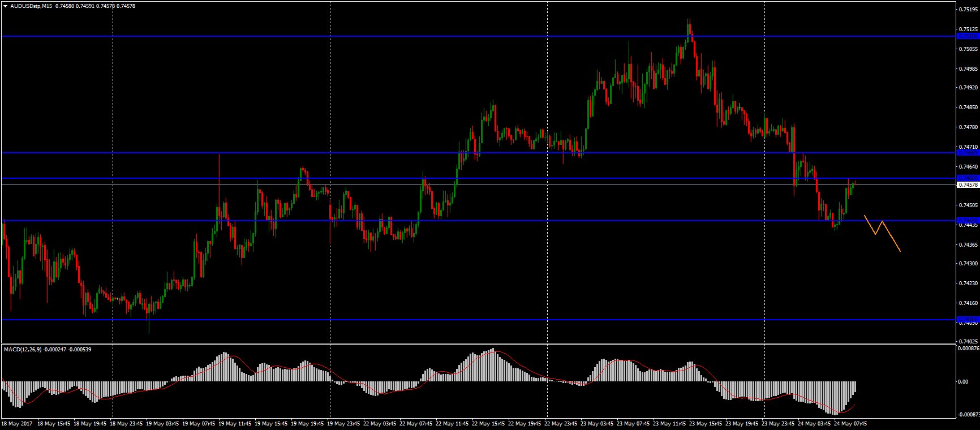Select the 0.74100 horizontal line price tag
This screenshot has width=980, height=430.
968,320
